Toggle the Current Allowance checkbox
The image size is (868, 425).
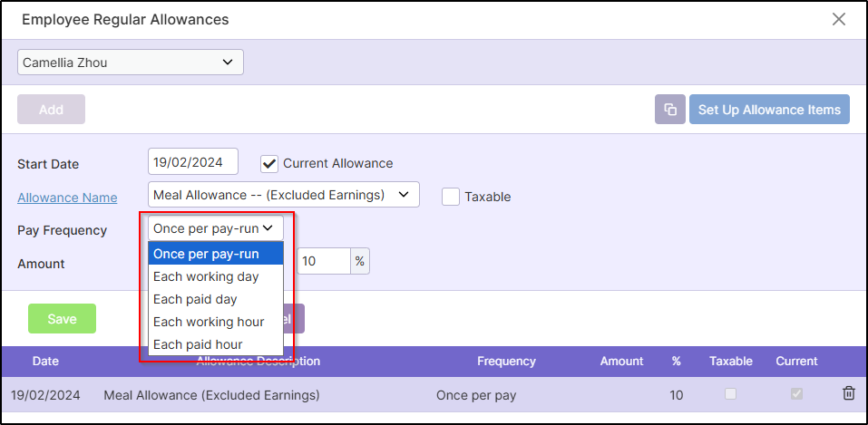coord(269,163)
